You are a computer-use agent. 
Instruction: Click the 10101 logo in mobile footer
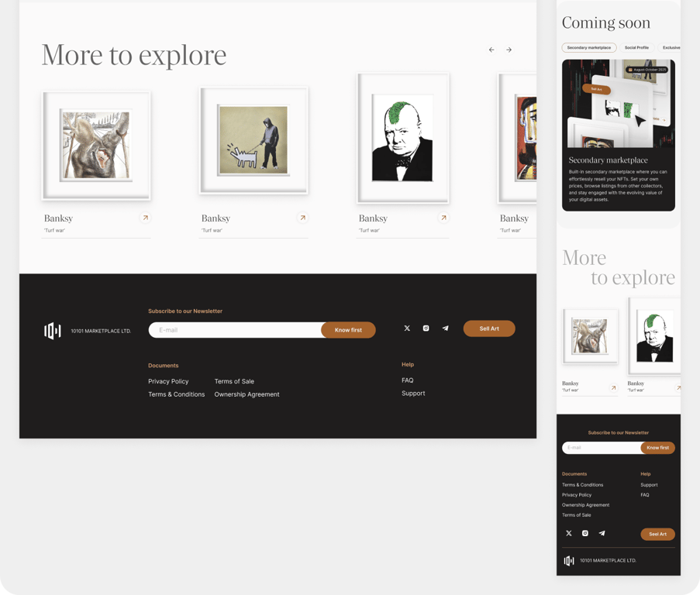[569, 561]
